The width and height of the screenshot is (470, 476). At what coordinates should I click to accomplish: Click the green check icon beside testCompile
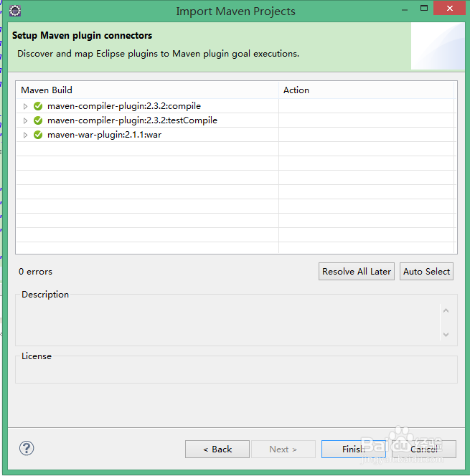coord(38,120)
